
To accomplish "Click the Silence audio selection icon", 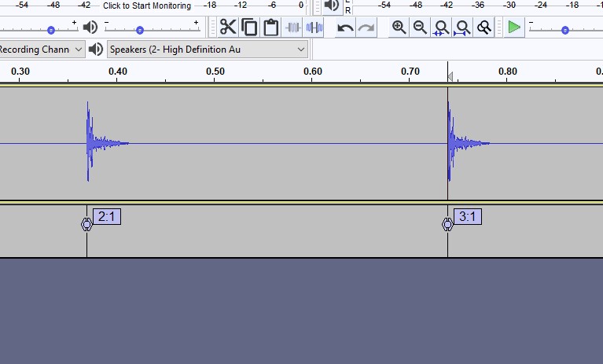I will point(314,28).
